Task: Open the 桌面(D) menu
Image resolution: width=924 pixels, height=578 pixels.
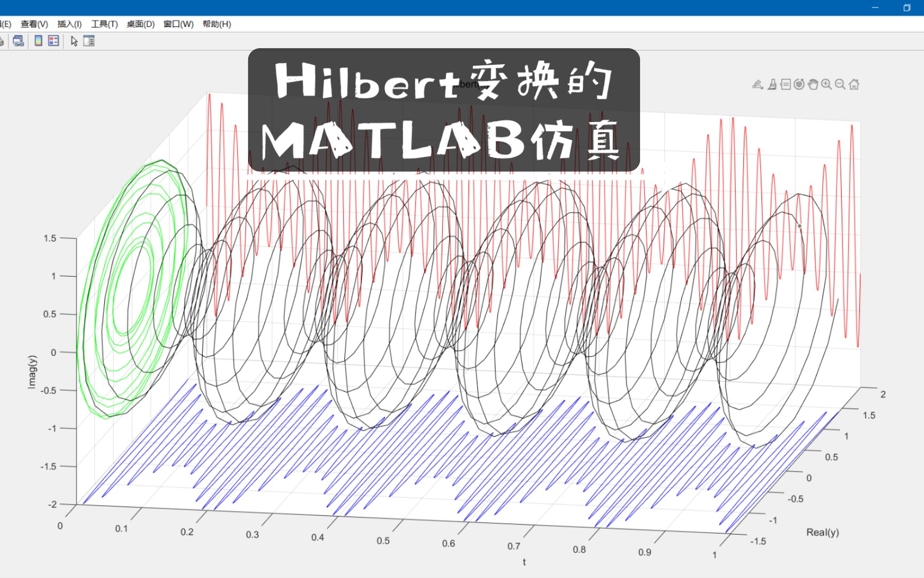Action: click(x=141, y=24)
